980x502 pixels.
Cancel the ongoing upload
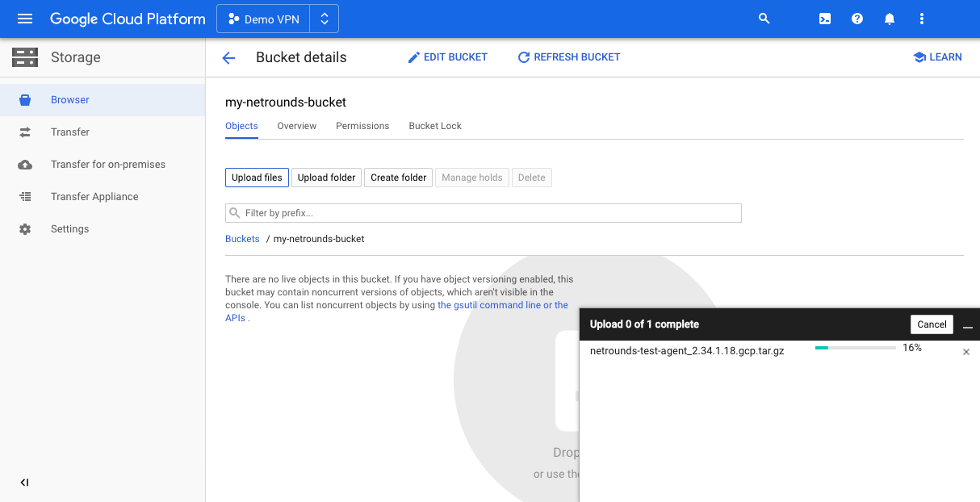(932, 324)
